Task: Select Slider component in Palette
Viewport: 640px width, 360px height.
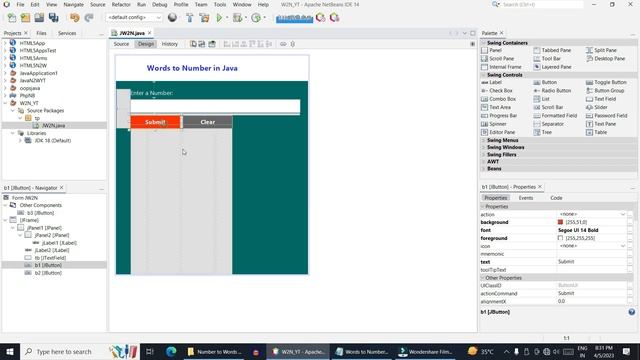Action: [x=597, y=107]
